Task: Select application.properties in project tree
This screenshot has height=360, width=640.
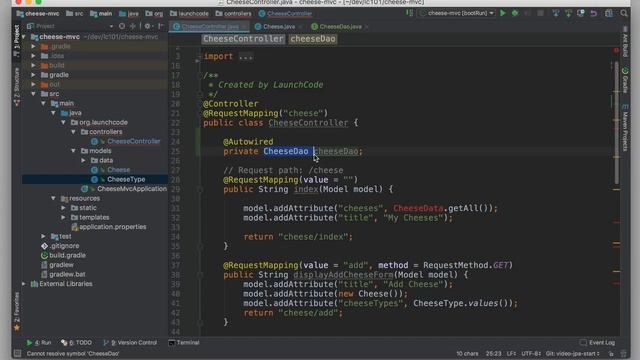Action: pos(113,227)
